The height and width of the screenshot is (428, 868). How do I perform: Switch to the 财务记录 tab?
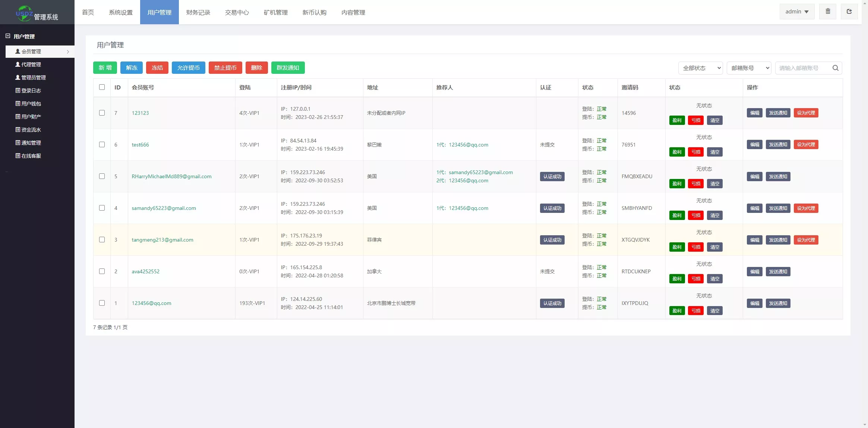[x=198, y=12]
